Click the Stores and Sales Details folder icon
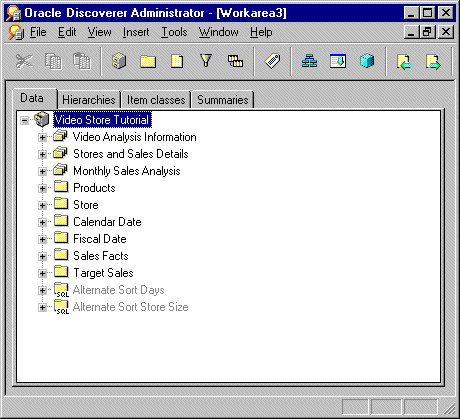 [x=60, y=153]
